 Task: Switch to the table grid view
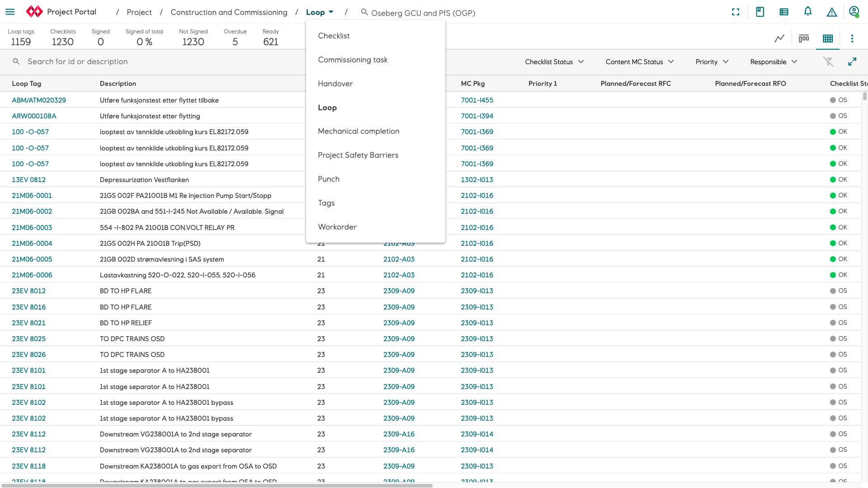[828, 38]
